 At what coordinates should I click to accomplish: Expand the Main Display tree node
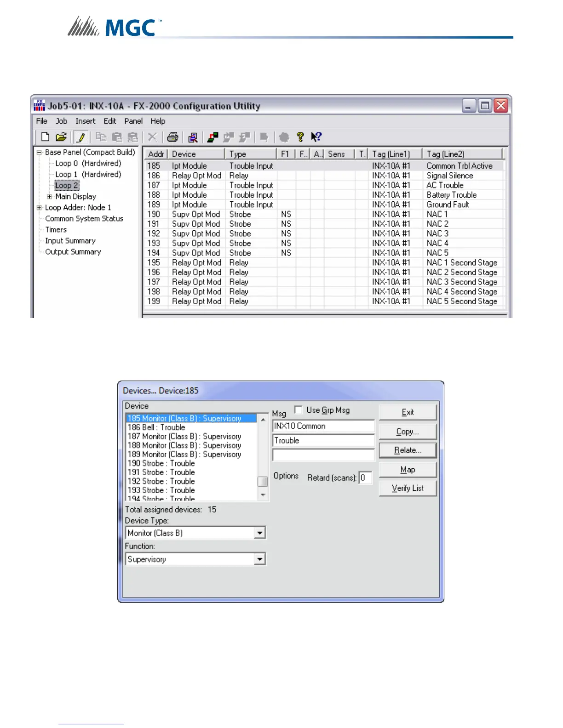[50, 196]
